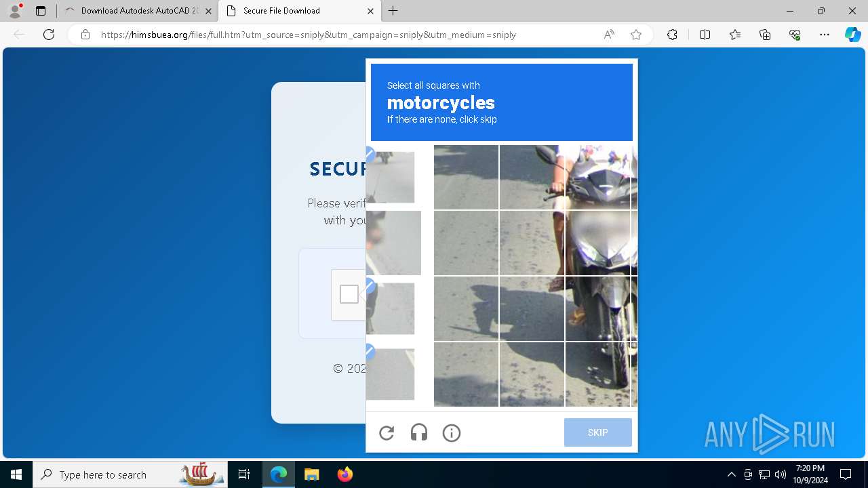
Task: Click the SKIP button
Action: (597, 432)
